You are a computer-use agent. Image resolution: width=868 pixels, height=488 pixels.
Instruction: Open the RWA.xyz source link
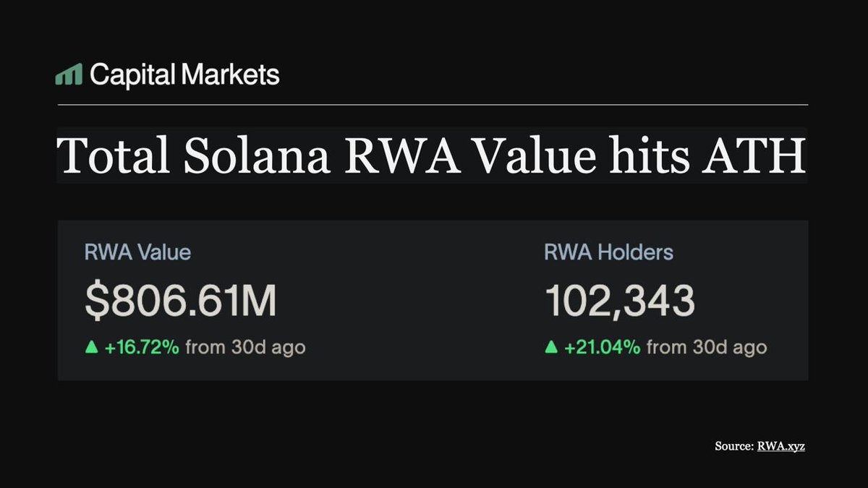(780, 446)
